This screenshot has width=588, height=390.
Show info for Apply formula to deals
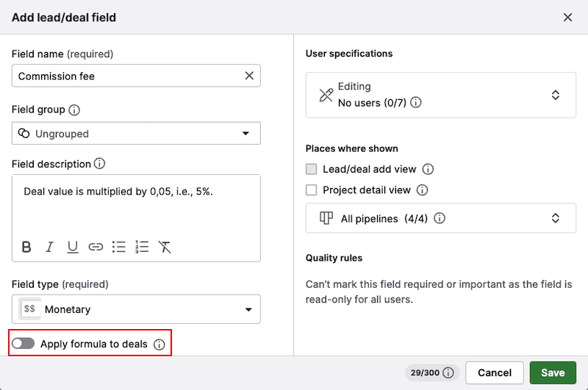(x=159, y=344)
